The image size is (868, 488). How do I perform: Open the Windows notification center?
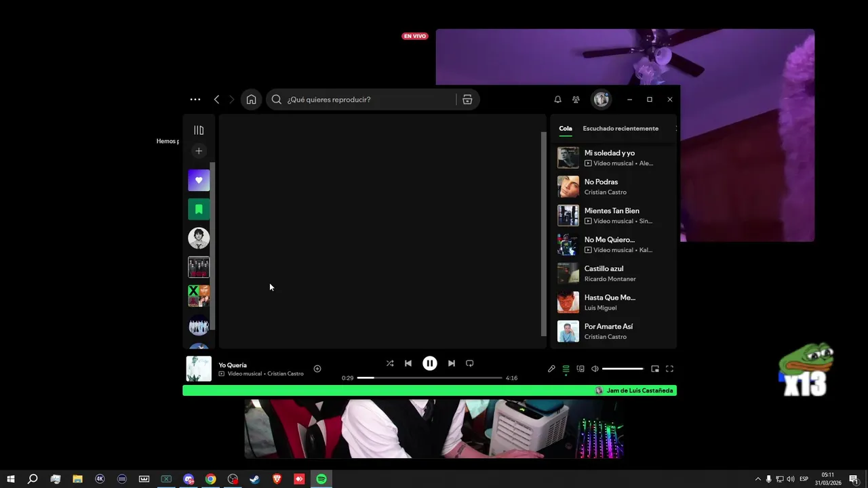854,479
